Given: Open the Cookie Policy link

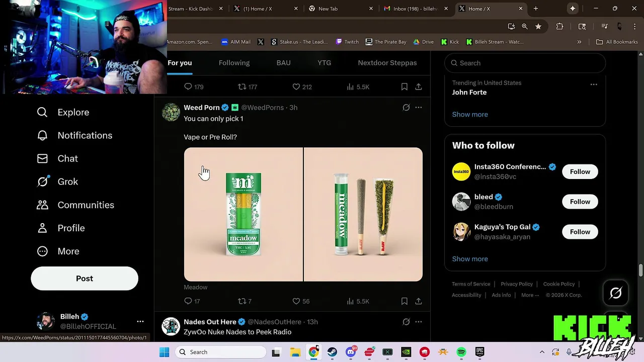Looking at the screenshot, I should [x=559, y=284].
